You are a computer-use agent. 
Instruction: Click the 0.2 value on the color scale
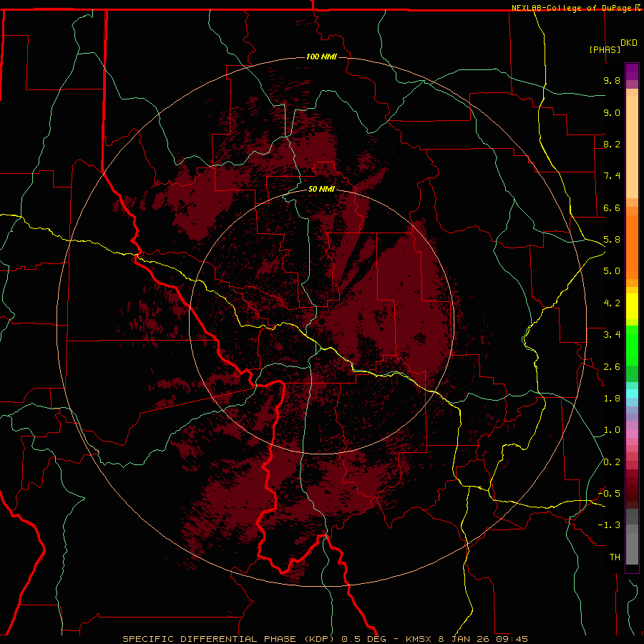[612, 462]
